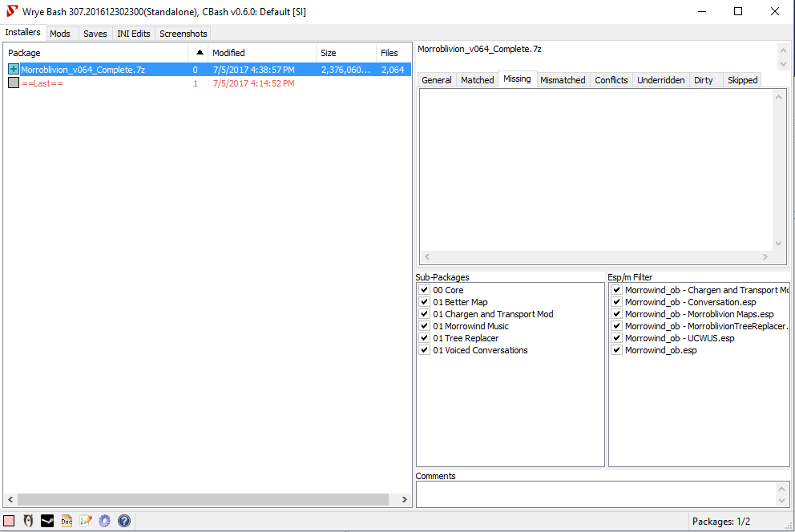Sort by the order column arrow header

[198, 53]
